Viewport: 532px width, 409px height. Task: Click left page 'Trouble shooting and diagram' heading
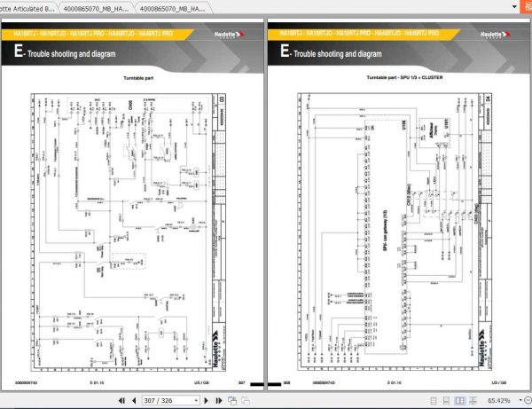click(x=72, y=53)
